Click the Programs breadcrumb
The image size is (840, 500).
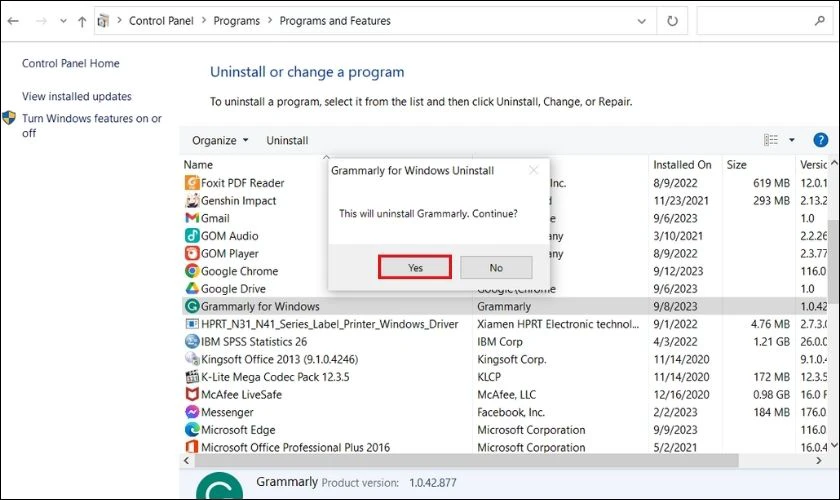tap(236, 21)
